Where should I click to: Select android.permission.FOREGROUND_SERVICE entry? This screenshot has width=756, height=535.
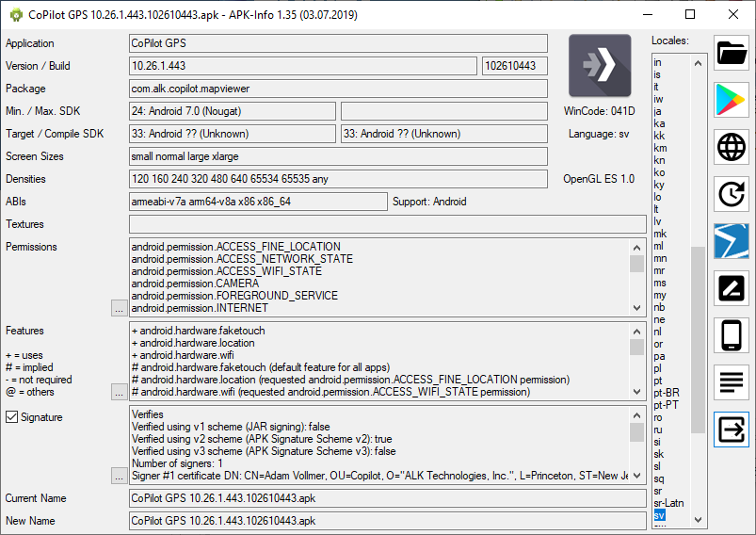(x=234, y=295)
